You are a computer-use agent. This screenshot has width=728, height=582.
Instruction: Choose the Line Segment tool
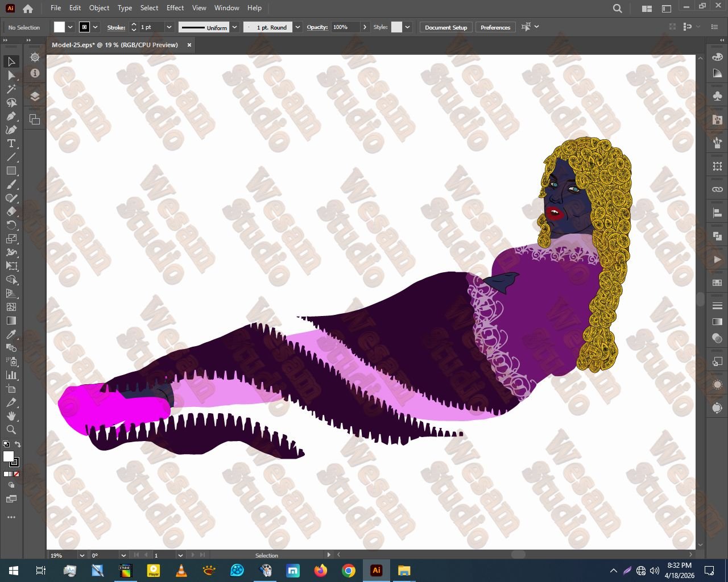pyautogui.click(x=11, y=157)
